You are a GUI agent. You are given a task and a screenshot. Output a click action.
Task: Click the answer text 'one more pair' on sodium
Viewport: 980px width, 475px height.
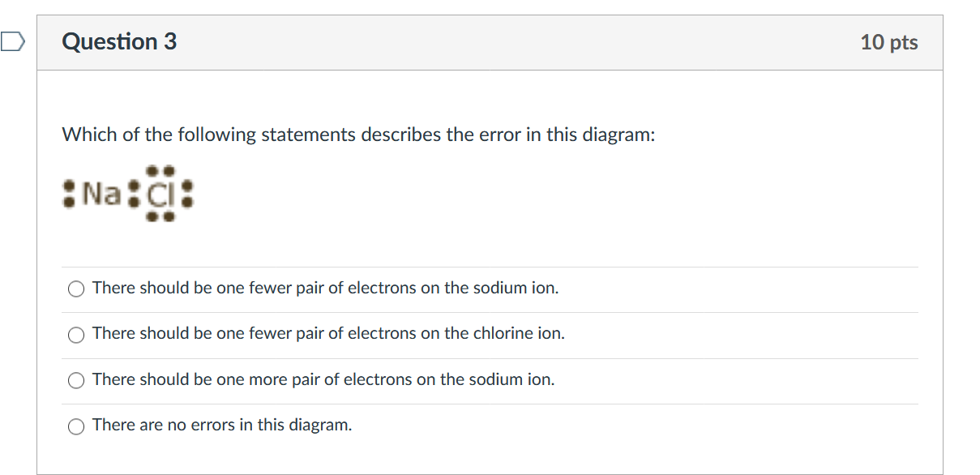point(323,379)
